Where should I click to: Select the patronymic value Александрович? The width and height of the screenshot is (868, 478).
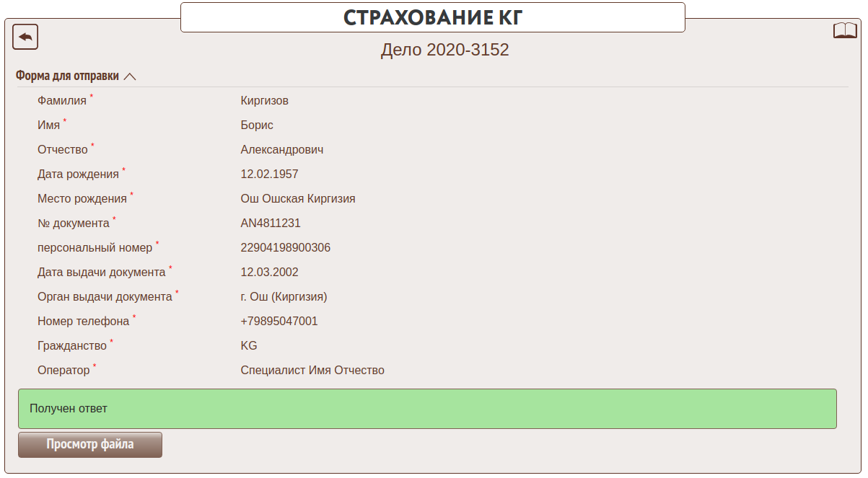coord(281,150)
